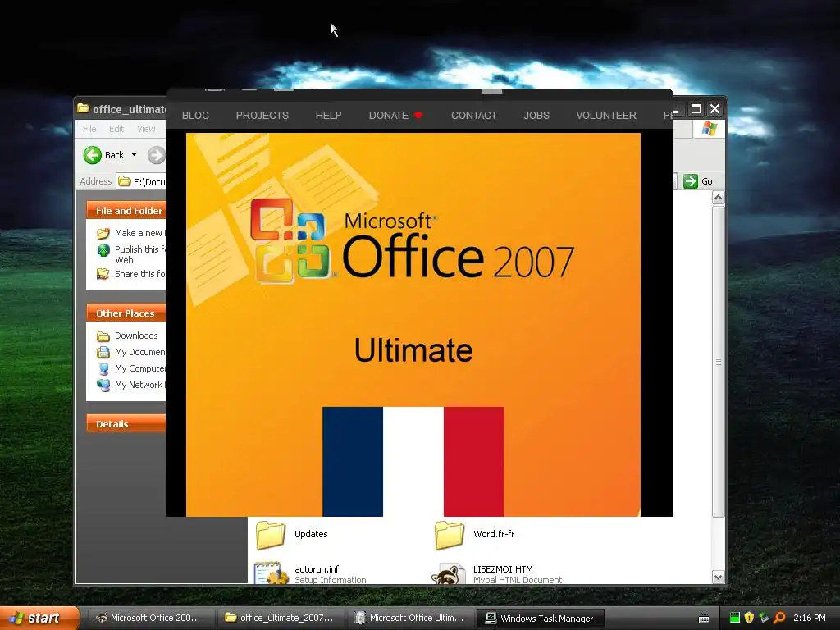Maximize the office_ultimate Explorer window

pos(696,109)
